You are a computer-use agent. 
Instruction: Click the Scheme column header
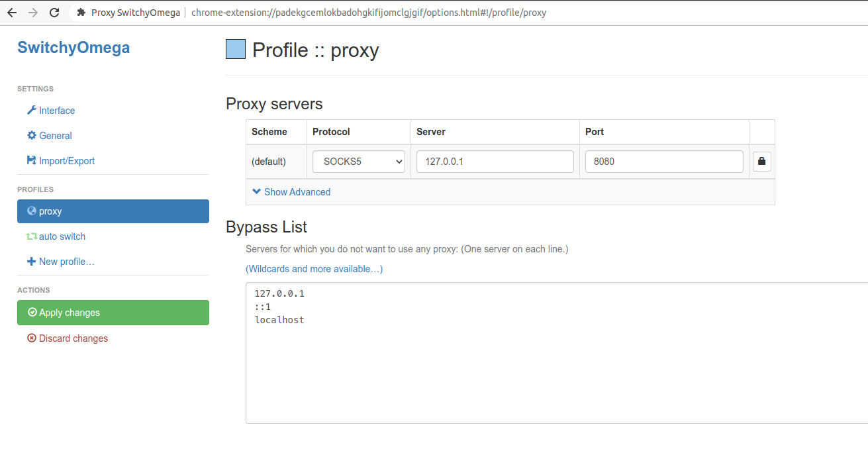pyautogui.click(x=269, y=132)
